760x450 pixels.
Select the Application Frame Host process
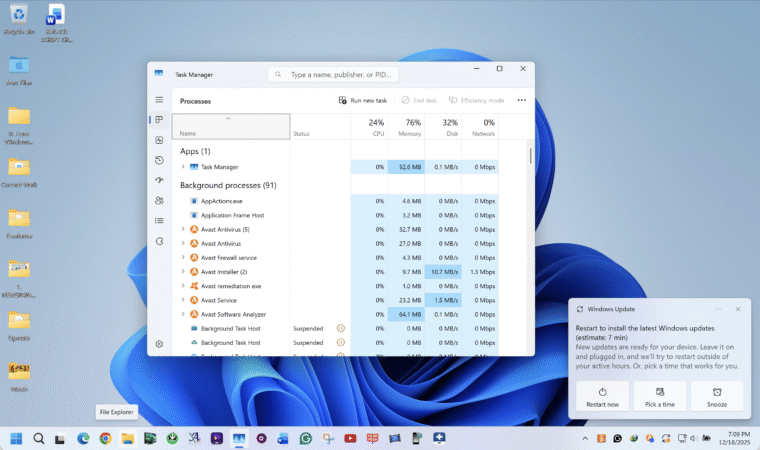click(x=233, y=215)
